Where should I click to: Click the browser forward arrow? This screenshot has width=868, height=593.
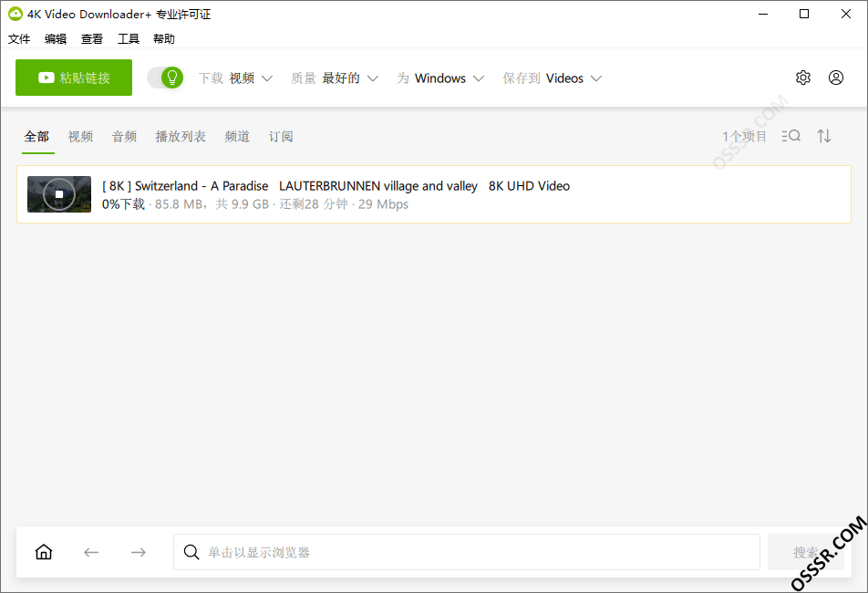click(139, 552)
